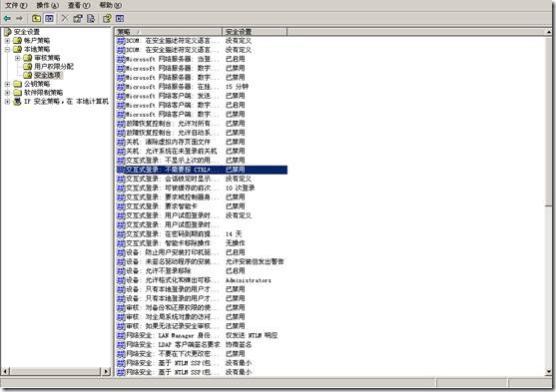Click the 本地策略 folder icon
This screenshot has height=392, width=556.
point(17,49)
